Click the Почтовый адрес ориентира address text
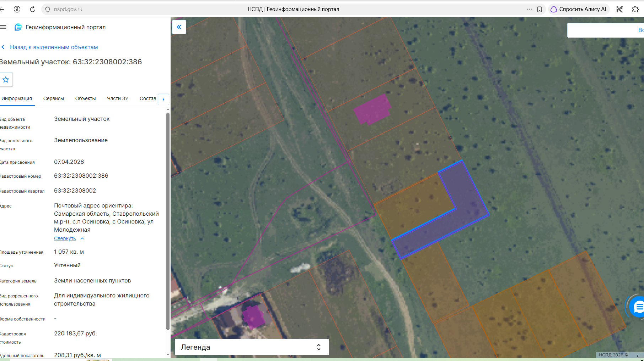The height and width of the screenshot is (361, 644). (106, 218)
